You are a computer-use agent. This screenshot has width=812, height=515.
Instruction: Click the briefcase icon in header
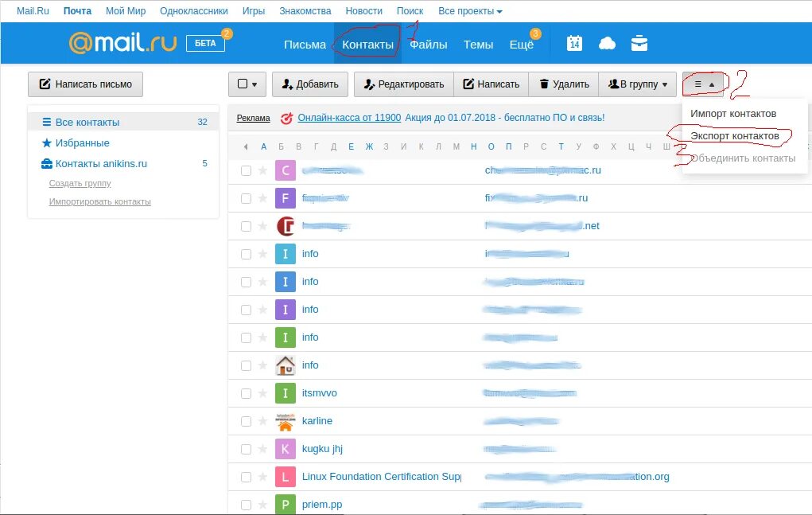[x=639, y=44]
